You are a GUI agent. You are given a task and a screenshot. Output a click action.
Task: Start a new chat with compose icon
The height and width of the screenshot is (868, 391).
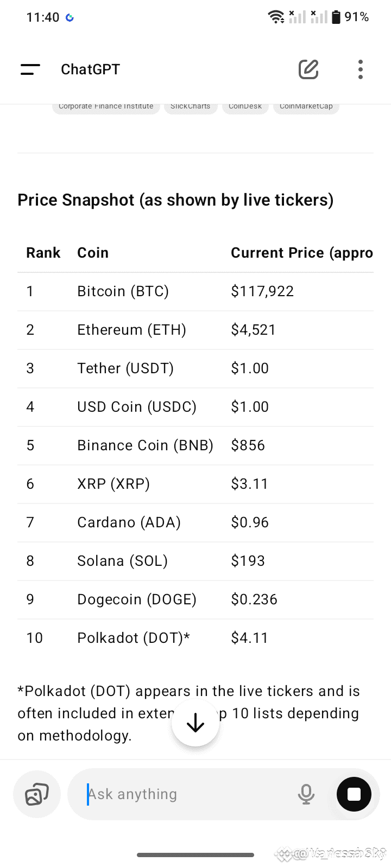(x=308, y=69)
